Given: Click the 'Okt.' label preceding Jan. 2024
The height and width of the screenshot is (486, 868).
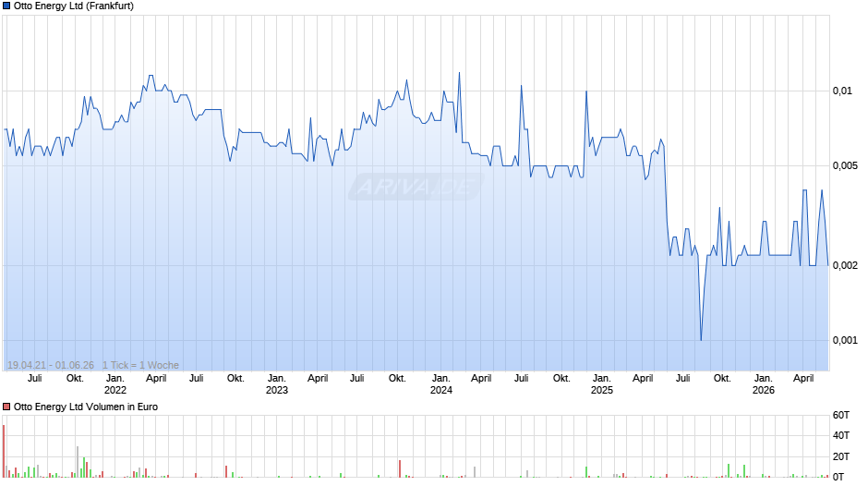Looking at the screenshot, I should [397, 379].
